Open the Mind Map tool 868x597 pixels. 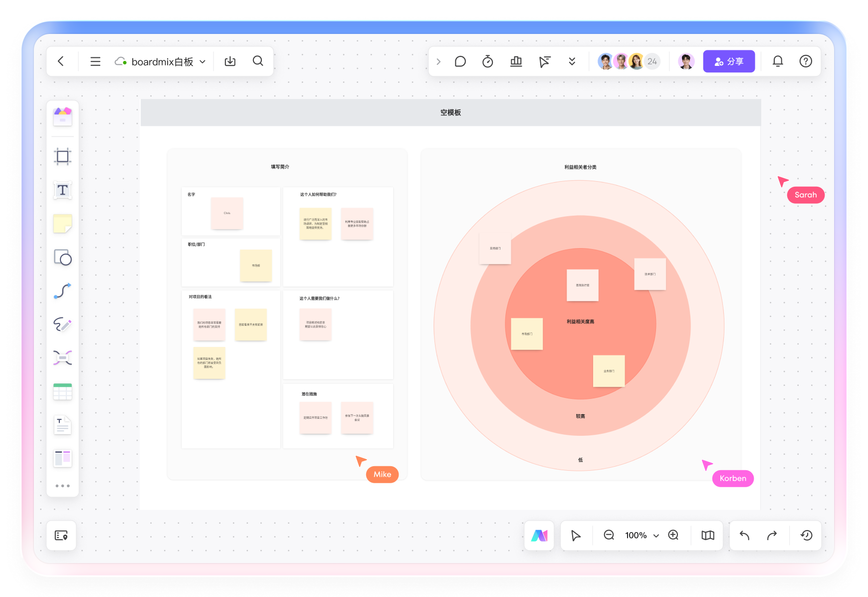62,358
